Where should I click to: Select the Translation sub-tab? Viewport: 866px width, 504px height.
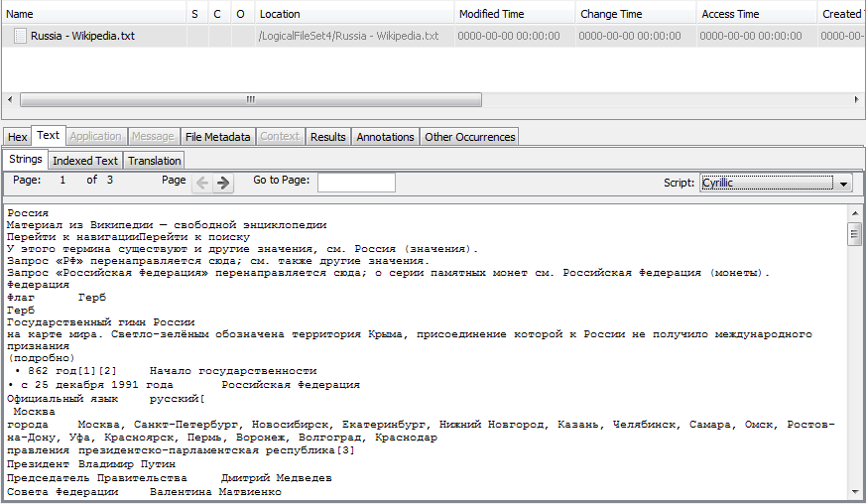click(154, 161)
